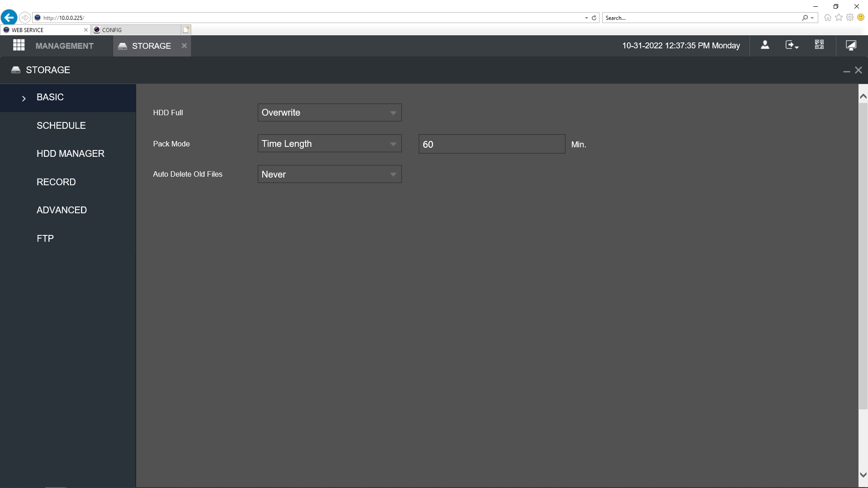This screenshot has height=488, width=868.
Task: Open Auto Delete Old Files dropdown
Action: [x=330, y=174]
